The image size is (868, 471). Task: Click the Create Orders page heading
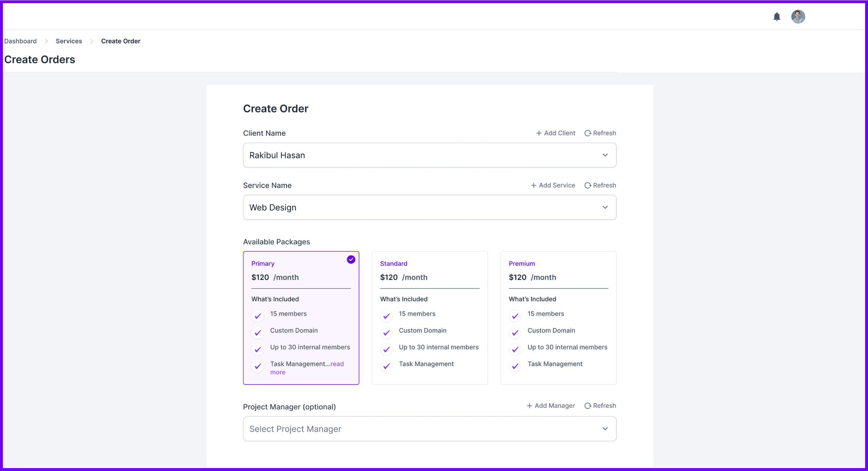click(x=39, y=59)
